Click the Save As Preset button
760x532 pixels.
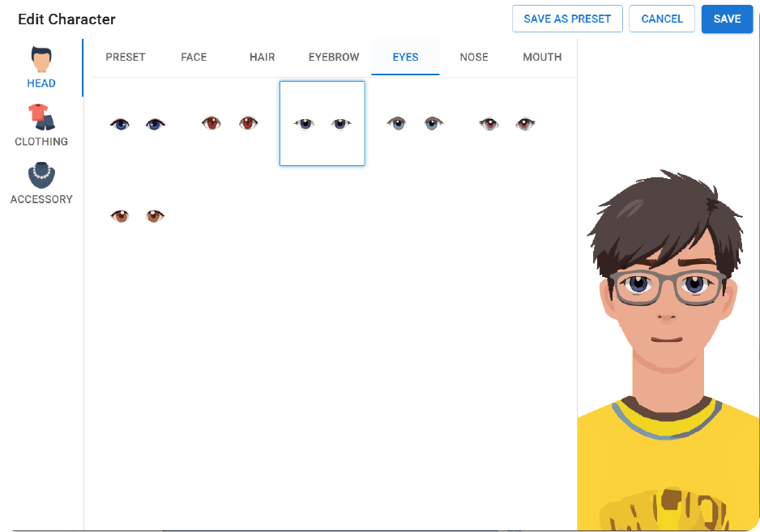[x=567, y=19]
